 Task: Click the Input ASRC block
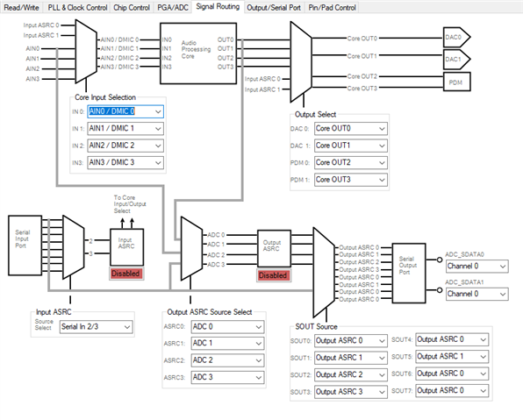[x=126, y=247]
